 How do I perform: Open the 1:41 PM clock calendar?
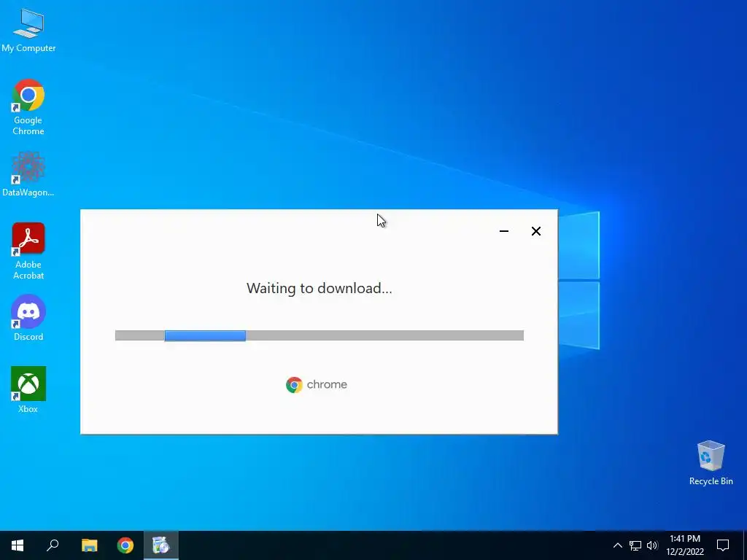684,545
